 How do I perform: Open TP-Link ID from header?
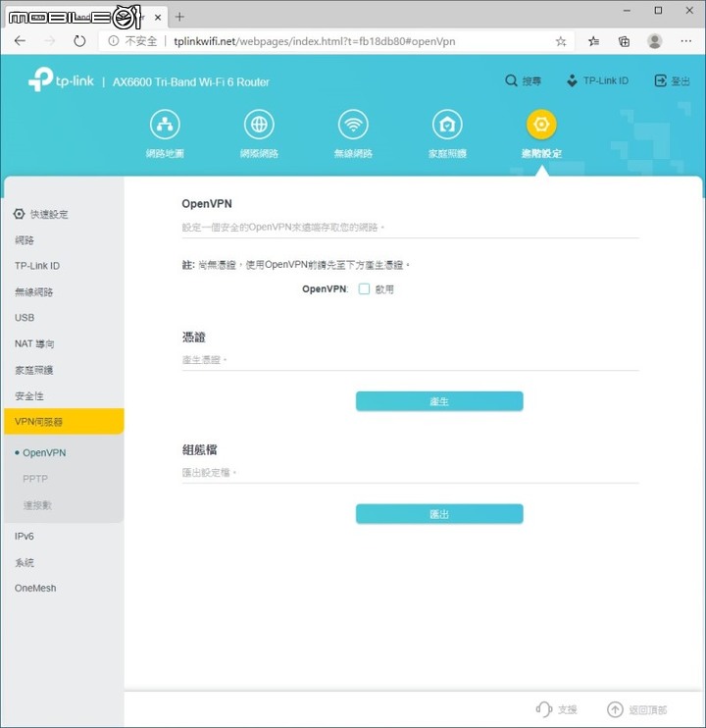598,80
